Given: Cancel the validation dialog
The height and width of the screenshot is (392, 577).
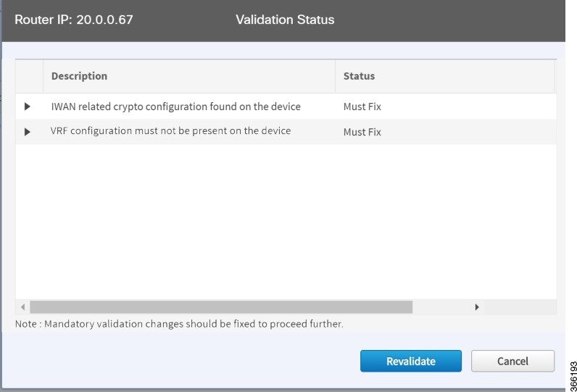Looking at the screenshot, I should coord(512,361).
